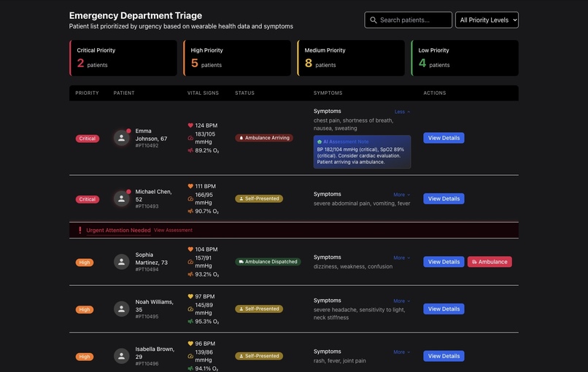Click heart icon next to 124 BPM
Image resolution: width=588 pixels, height=372 pixels.
(x=190, y=125)
